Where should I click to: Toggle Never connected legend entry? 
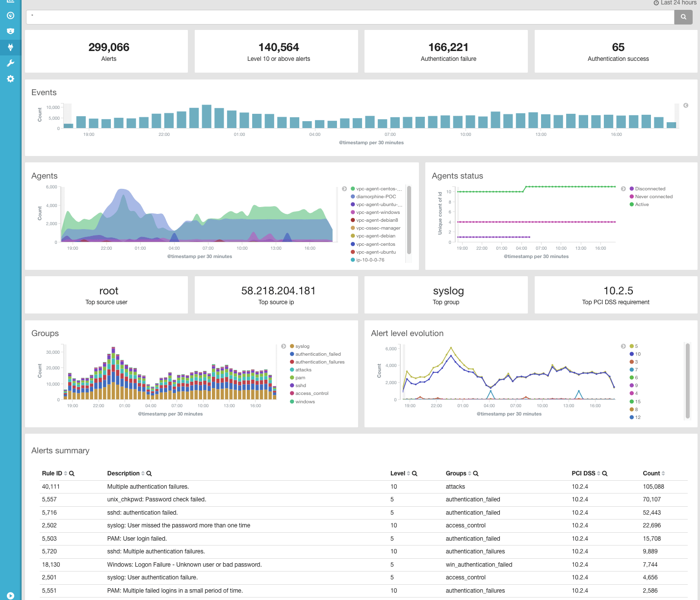tap(651, 197)
